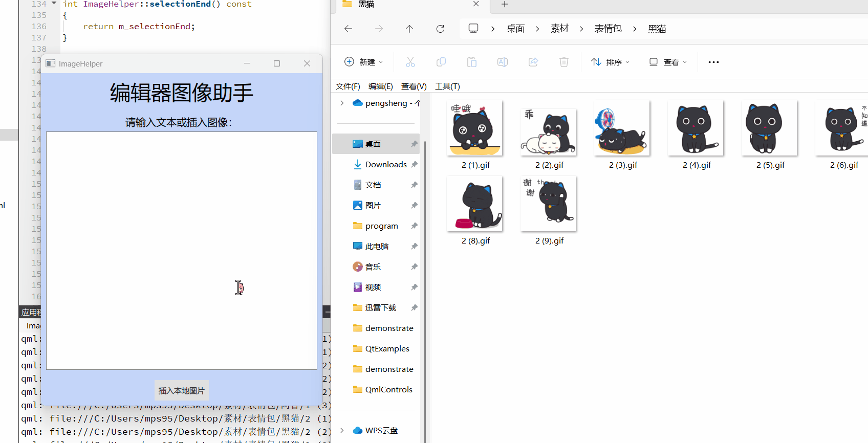868x443 pixels.
Task: Click 素材 in the breadcrumb path
Action: coord(560,29)
